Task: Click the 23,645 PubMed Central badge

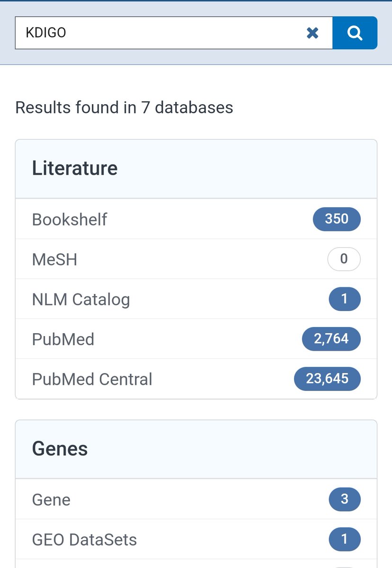Action: pos(327,379)
